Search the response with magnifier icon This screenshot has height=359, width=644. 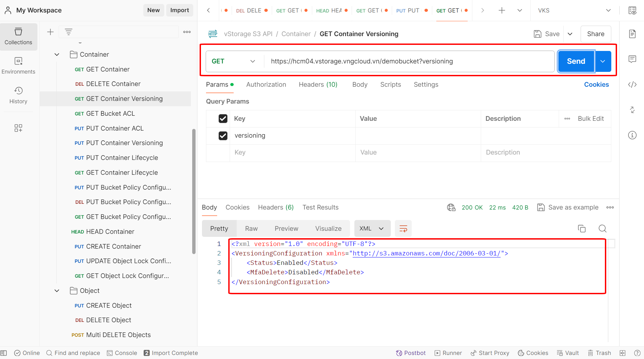(603, 229)
